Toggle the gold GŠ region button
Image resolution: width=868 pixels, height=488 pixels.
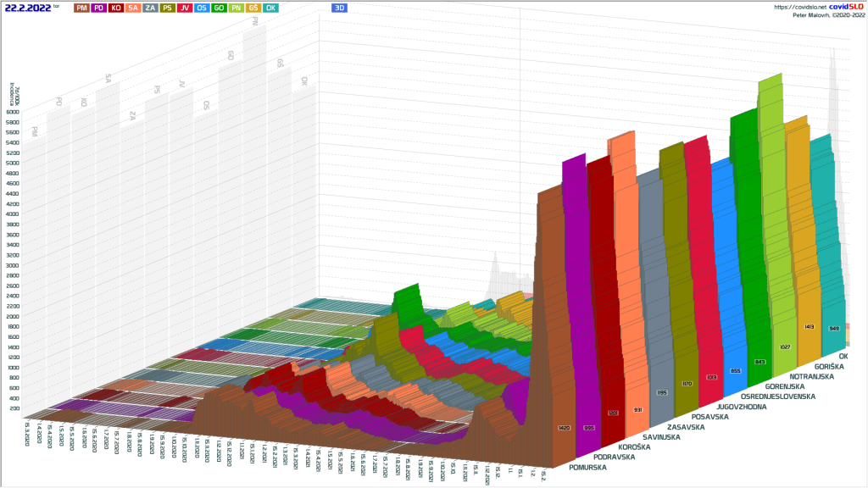point(253,8)
